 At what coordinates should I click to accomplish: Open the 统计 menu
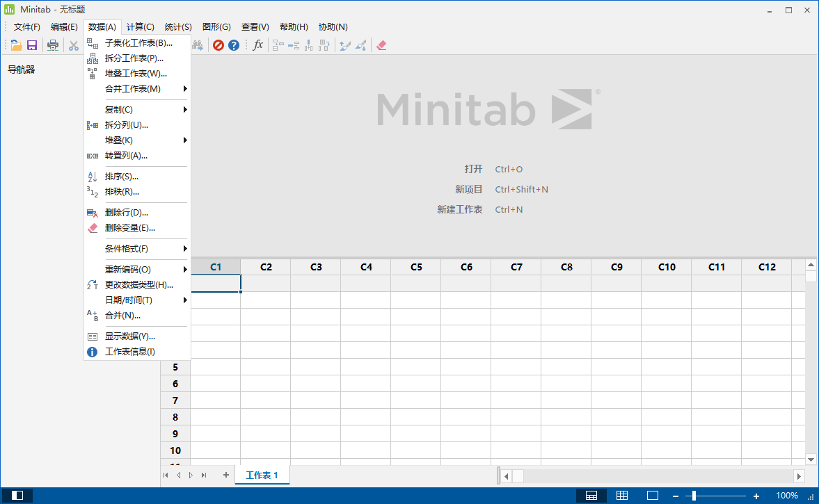(x=177, y=26)
